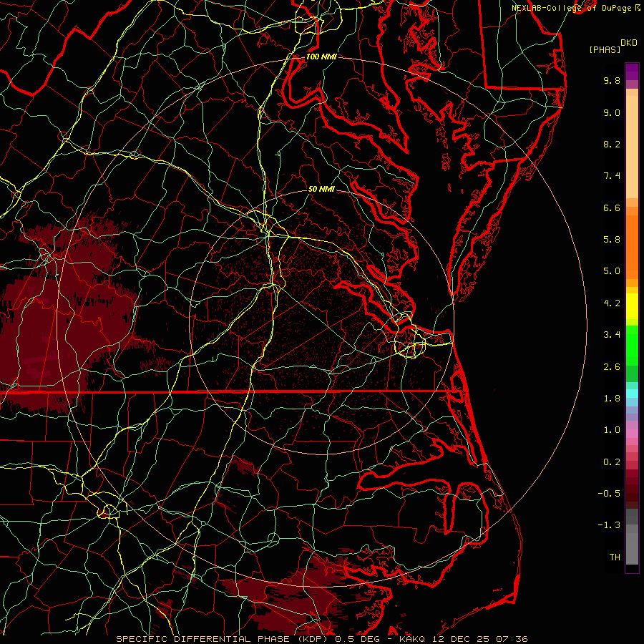Click the 12 DEC 25 date text
Image resolution: width=644 pixels, height=644 pixels.
pos(460,639)
